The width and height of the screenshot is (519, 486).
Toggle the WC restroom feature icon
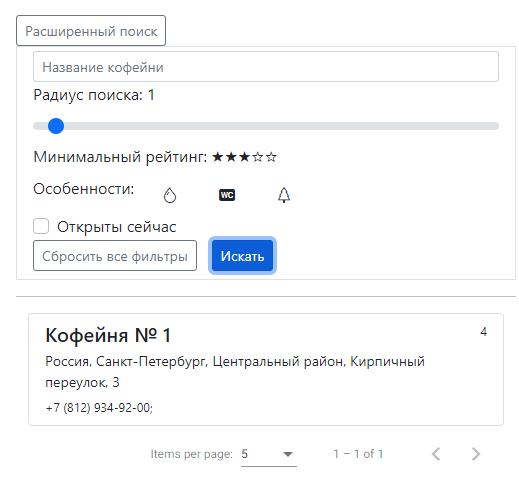pos(227,195)
